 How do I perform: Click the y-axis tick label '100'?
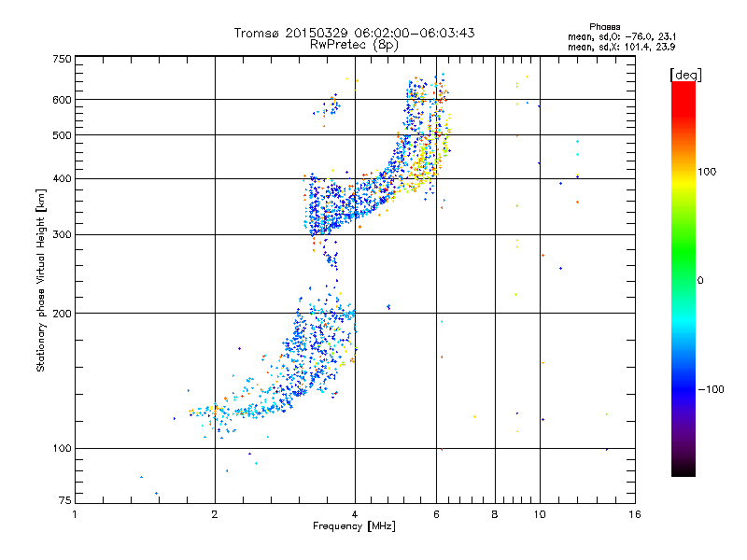tap(62, 449)
